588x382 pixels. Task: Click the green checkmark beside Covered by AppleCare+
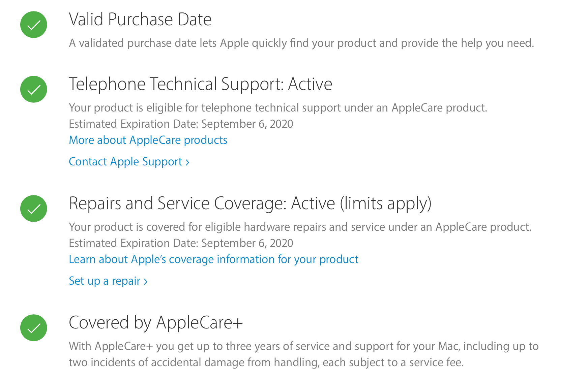(x=33, y=328)
